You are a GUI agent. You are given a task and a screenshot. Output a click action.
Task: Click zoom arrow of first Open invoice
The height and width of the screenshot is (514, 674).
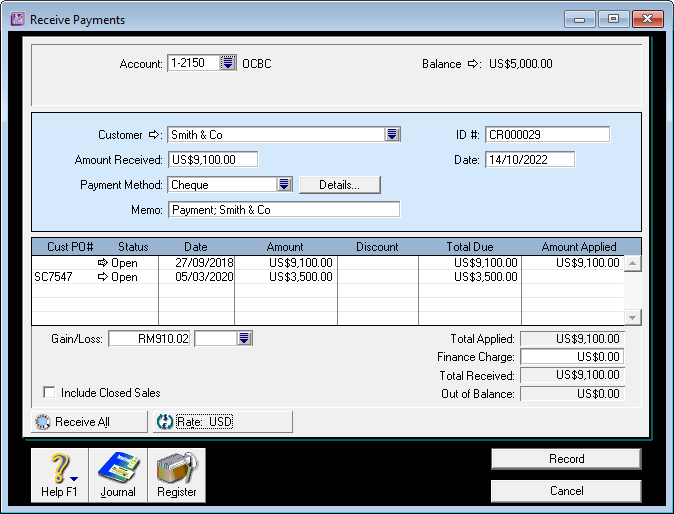pyautogui.click(x=102, y=263)
